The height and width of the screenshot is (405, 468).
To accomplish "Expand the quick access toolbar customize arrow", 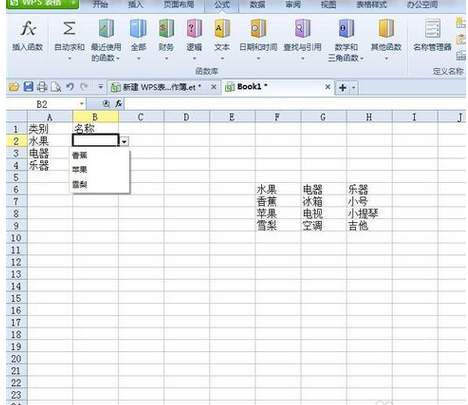I will (x=100, y=87).
